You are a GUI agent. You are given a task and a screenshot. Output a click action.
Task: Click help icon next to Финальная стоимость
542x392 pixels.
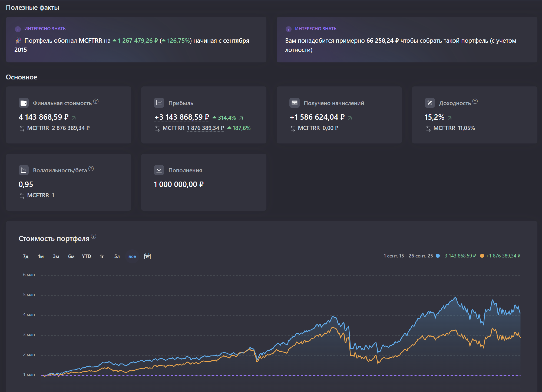tap(96, 101)
